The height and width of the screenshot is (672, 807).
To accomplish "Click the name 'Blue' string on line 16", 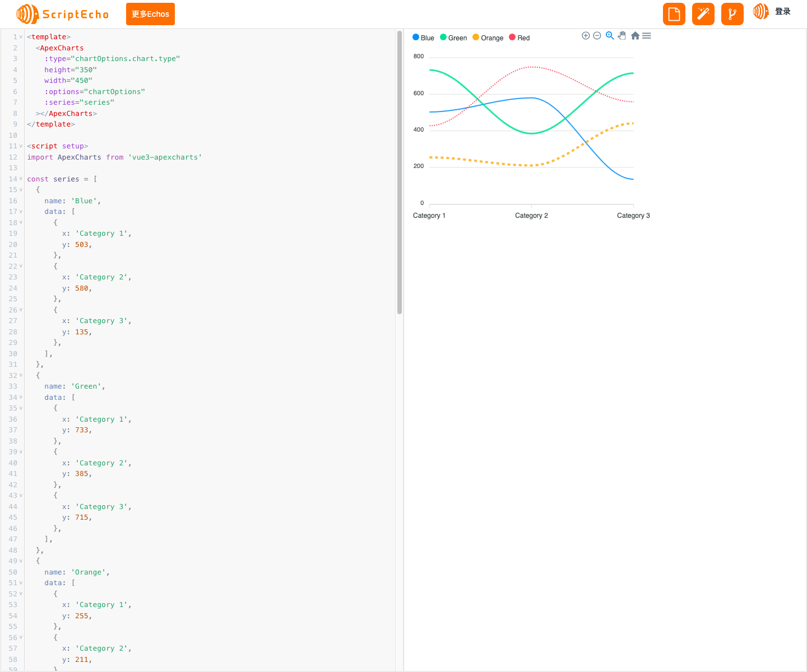I will tap(84, 201).
